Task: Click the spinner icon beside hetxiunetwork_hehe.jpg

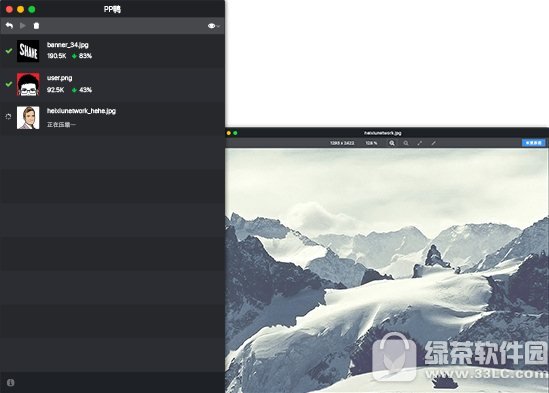Action: pyautogui.click(x=8, y=117)
